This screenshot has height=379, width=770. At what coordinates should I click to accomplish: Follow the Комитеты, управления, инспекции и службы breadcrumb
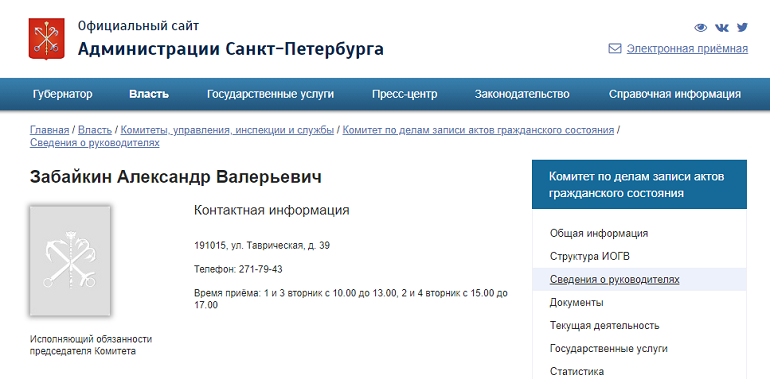227,130
